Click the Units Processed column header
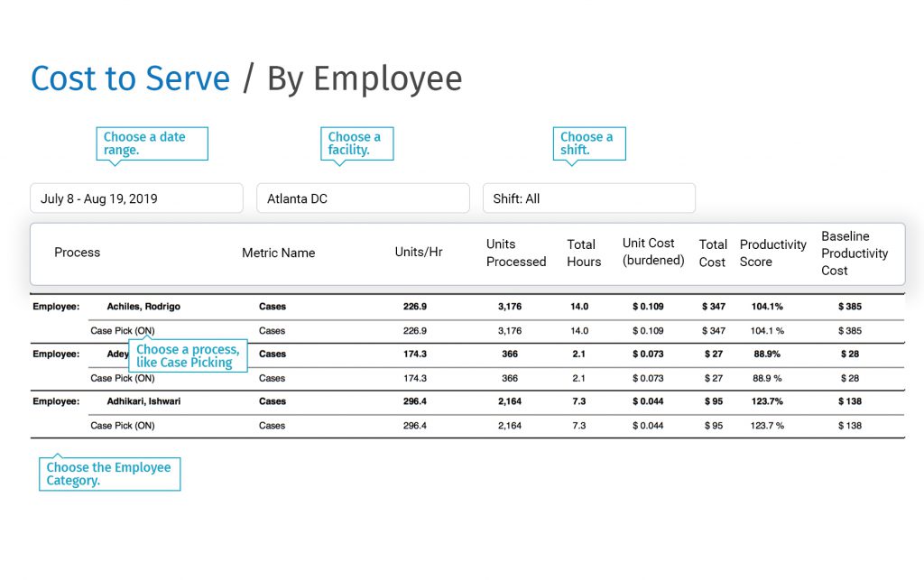Image resolution: width=924 pixels, height=580 pixels. [x=516, y=253]
